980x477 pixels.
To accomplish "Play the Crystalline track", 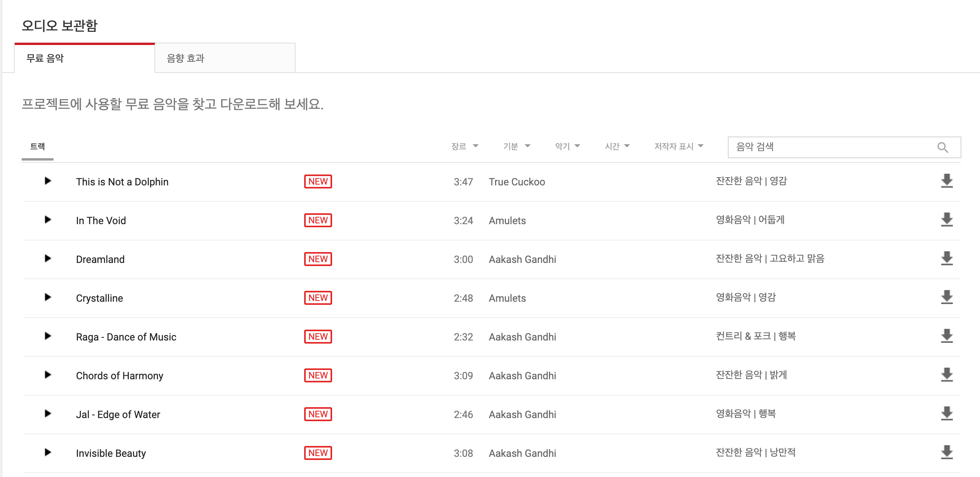I will coord(48,297).
